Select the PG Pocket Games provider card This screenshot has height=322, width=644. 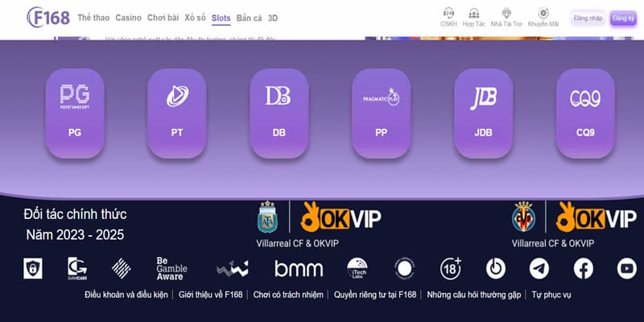pos(75,113)
